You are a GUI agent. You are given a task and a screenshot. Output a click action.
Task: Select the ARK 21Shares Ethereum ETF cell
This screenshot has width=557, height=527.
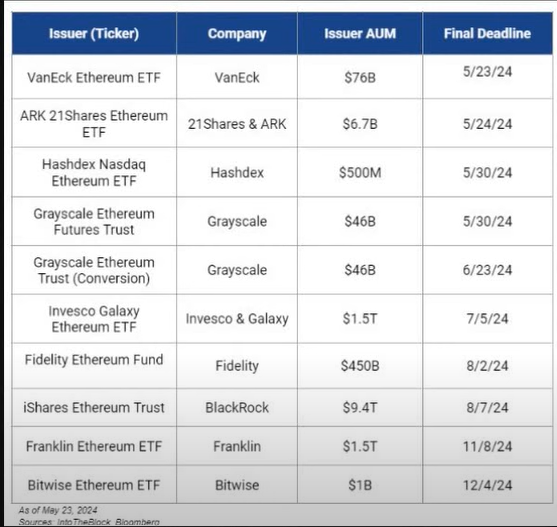point(94,124)
